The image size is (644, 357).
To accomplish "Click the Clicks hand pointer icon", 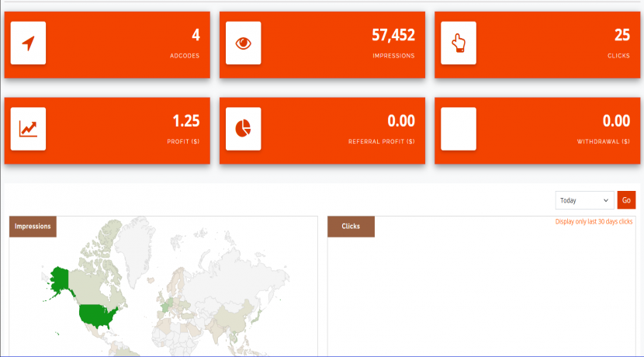I will point(458,43).
